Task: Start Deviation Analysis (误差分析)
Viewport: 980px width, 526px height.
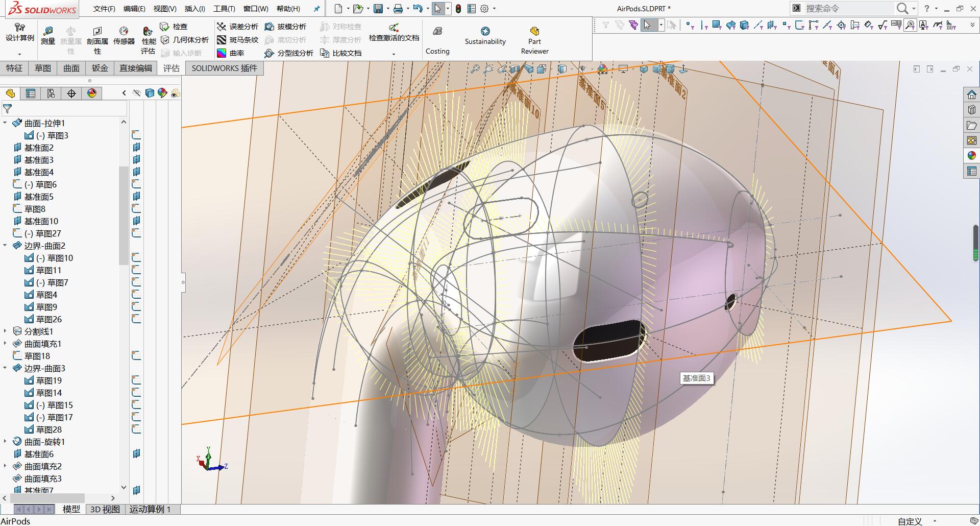Action: tap(237, 27)
